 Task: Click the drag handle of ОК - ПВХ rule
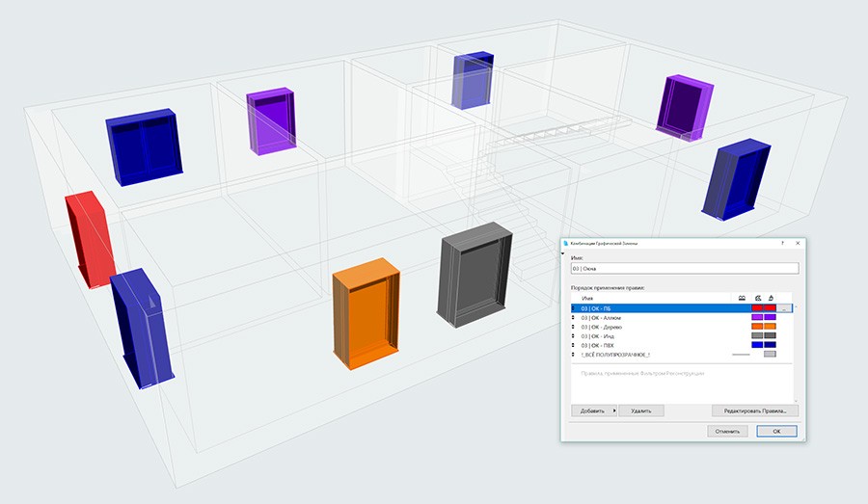coord(574,345)
